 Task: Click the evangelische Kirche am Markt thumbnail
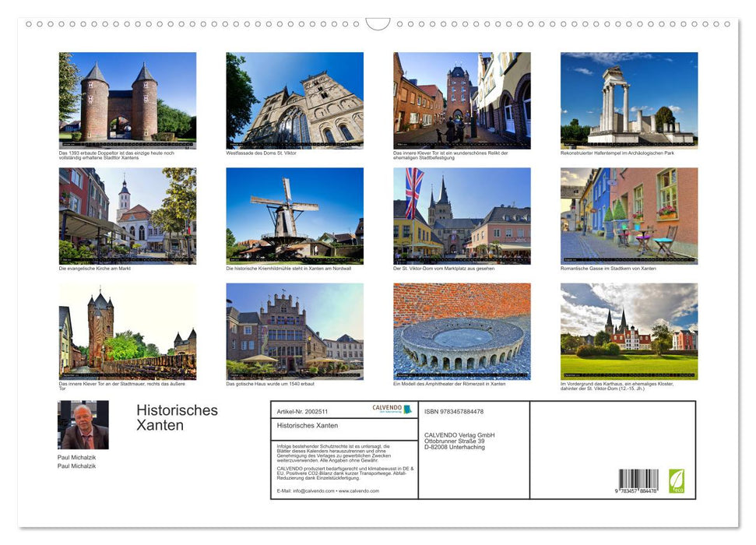click(x=126, y=216)
